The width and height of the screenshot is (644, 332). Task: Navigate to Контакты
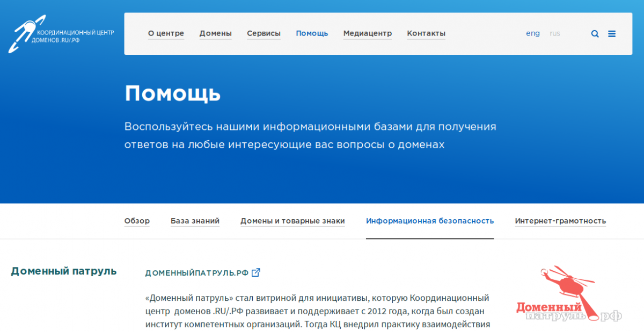point(426,33)
